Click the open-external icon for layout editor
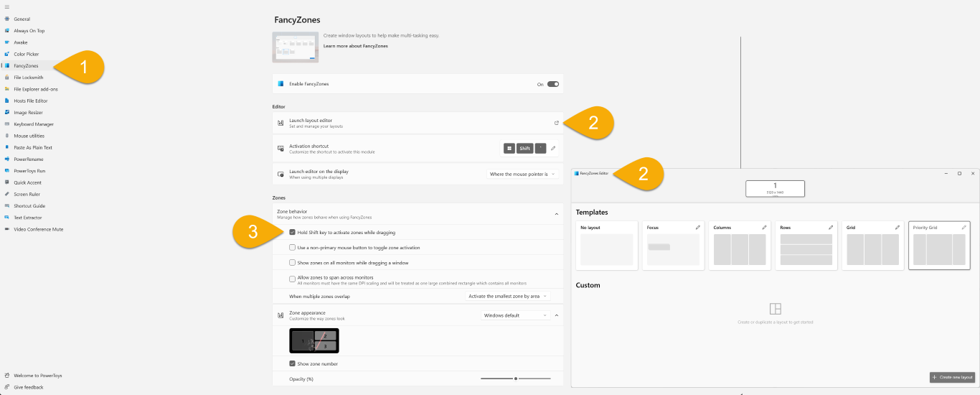980x395 pixels. click(556, 123)
